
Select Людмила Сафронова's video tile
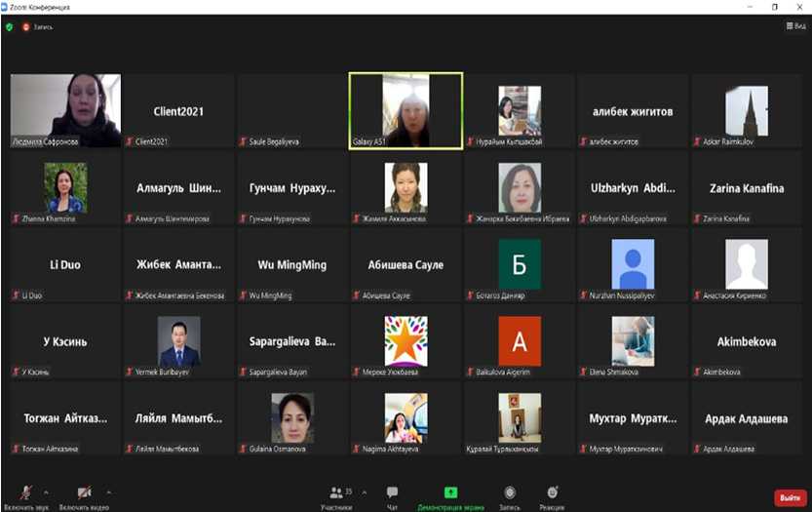point(65,110)
